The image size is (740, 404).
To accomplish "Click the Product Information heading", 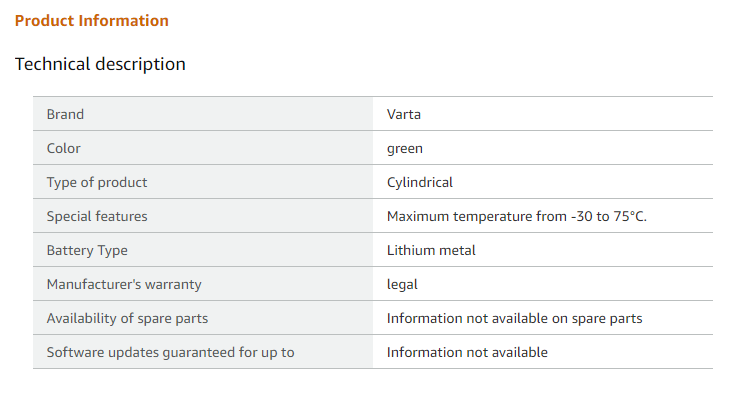I will 92,21.
